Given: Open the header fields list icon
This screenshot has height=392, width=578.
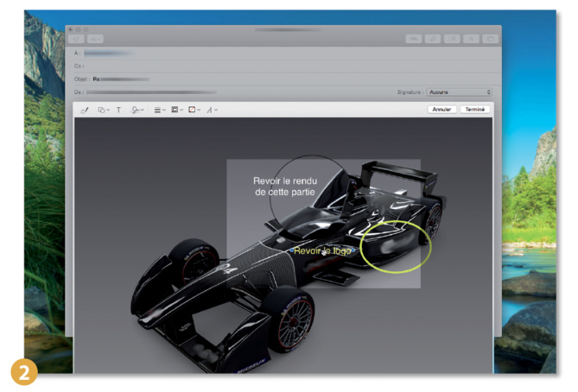Looking at the screenshot, I should click(95, 39).
